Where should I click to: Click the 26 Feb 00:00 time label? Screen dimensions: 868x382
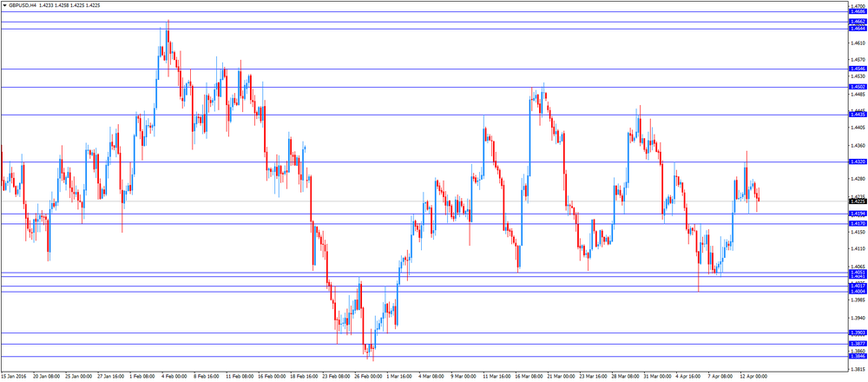click(x=366, y=376)
